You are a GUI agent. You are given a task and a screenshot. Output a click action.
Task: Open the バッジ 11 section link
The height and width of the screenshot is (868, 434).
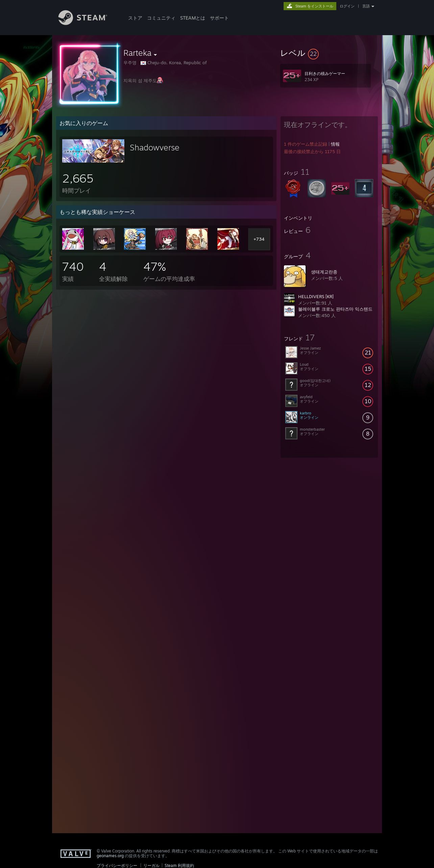coord(296,172)
